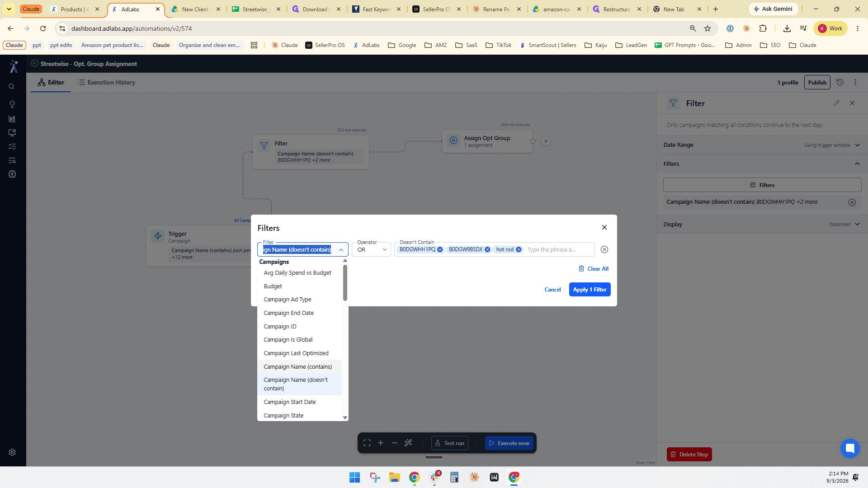The width and height of the screenshot is (868, 488).
Task: Expand the Date Range section
Action: coord(762,145)
